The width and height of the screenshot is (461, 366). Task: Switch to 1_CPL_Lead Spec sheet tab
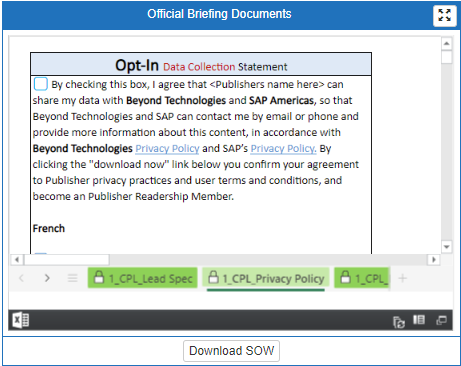point(143,278)
